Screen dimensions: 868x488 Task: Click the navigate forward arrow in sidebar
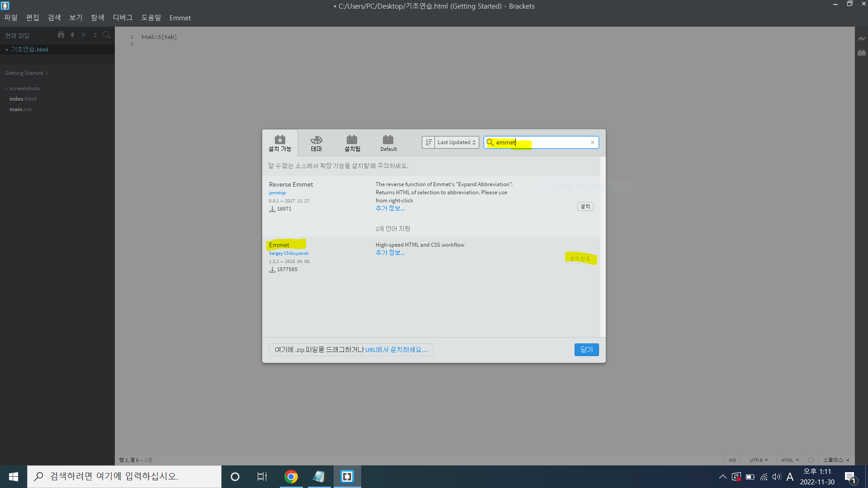tap(84, 35)
